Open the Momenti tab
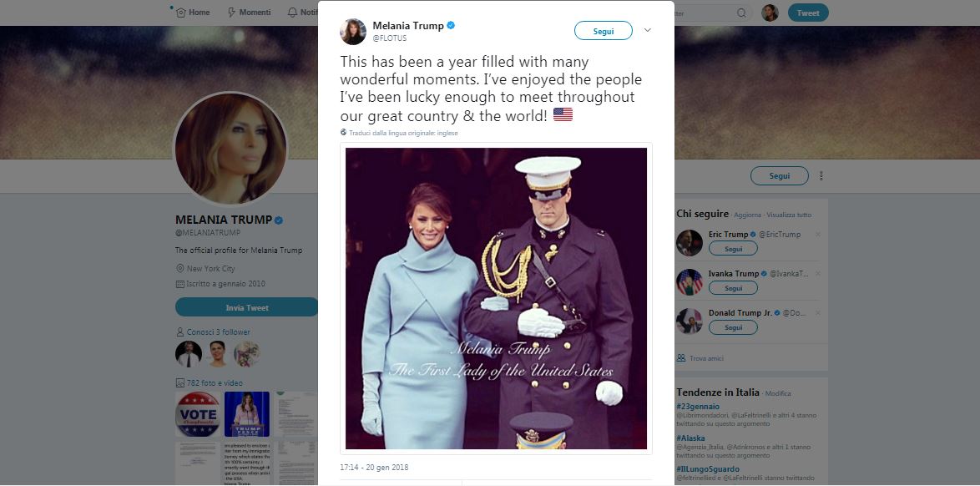 click(x=249, y=13)
